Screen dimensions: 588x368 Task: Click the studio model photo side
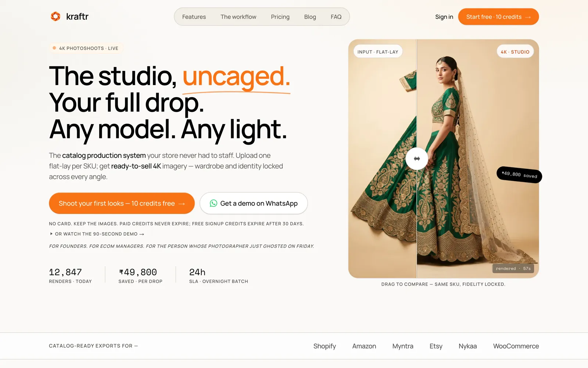pyautogui.click(x=478, y=158)
